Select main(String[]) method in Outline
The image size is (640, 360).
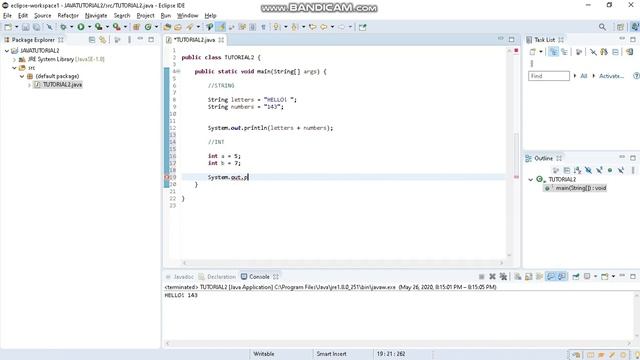coord(575,188)
